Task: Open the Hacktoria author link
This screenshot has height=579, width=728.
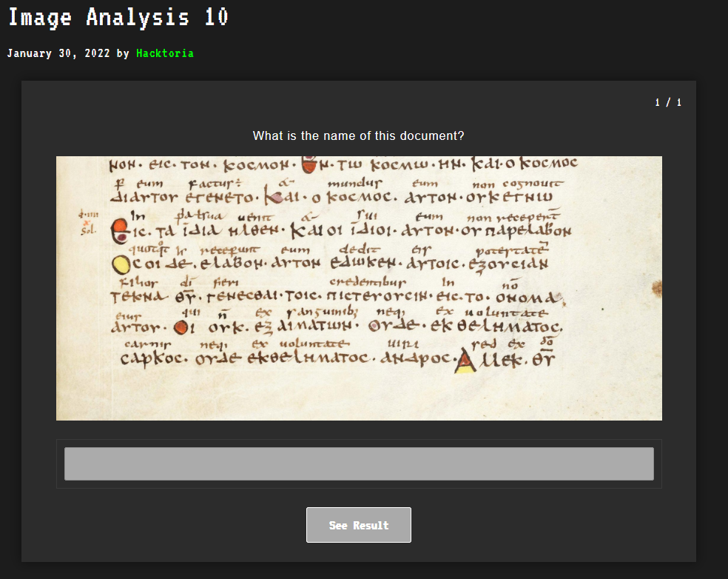Action: pos(165,53)
